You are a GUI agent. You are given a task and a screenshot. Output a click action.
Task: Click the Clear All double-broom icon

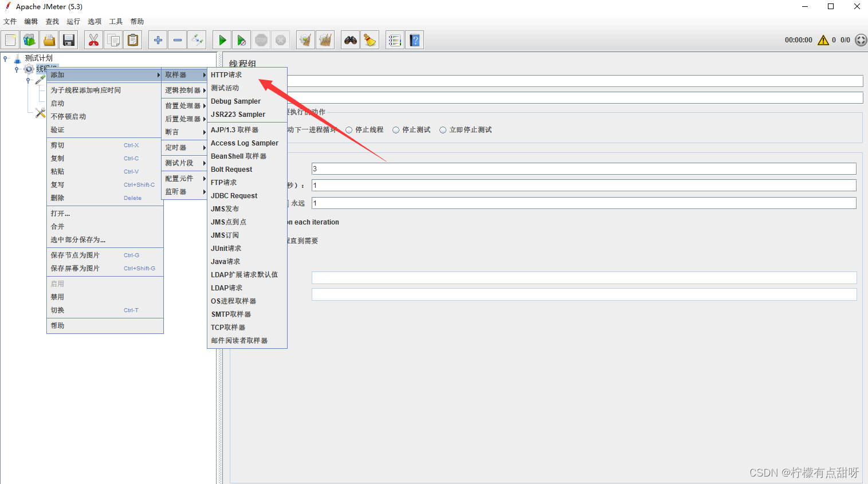[325, 40]
